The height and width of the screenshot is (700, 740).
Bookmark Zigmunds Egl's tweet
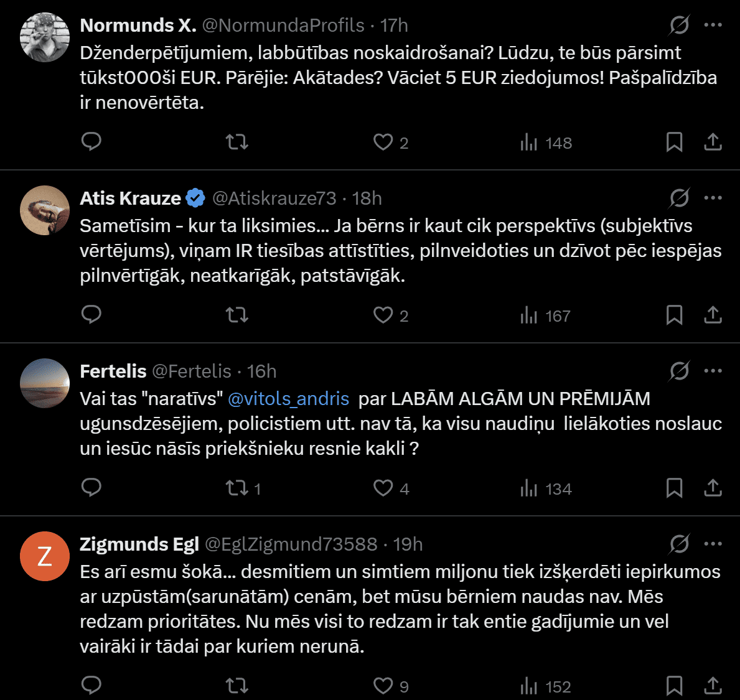(674, 686)
